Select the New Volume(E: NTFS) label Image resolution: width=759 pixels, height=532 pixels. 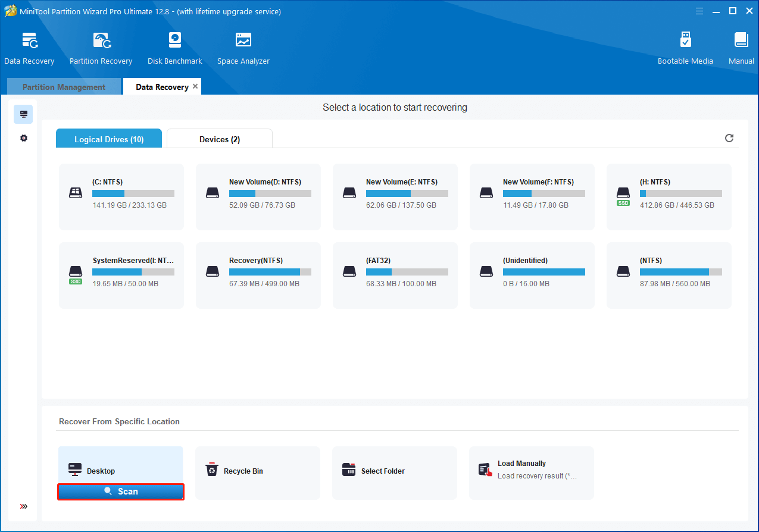[402, 182]
